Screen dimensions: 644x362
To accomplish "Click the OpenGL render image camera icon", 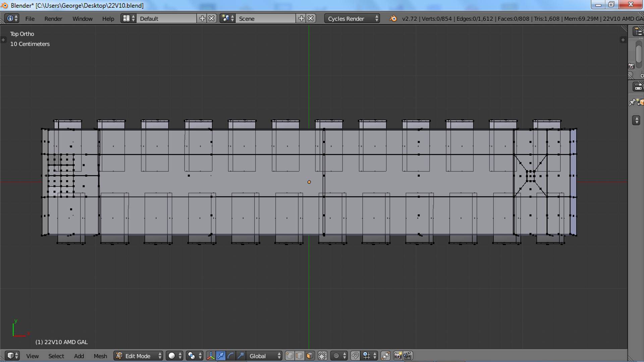I will (x=398, y=356).
